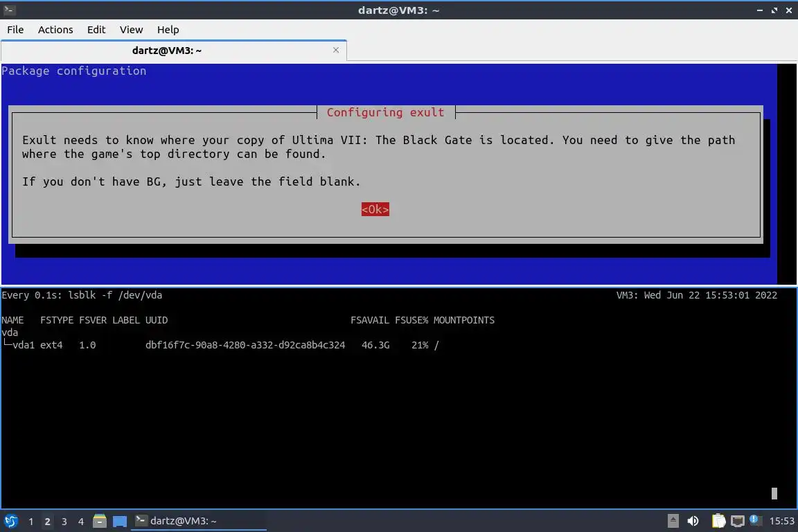Click the Package configuration header text
798x532 pixels.
pos(74,71)
